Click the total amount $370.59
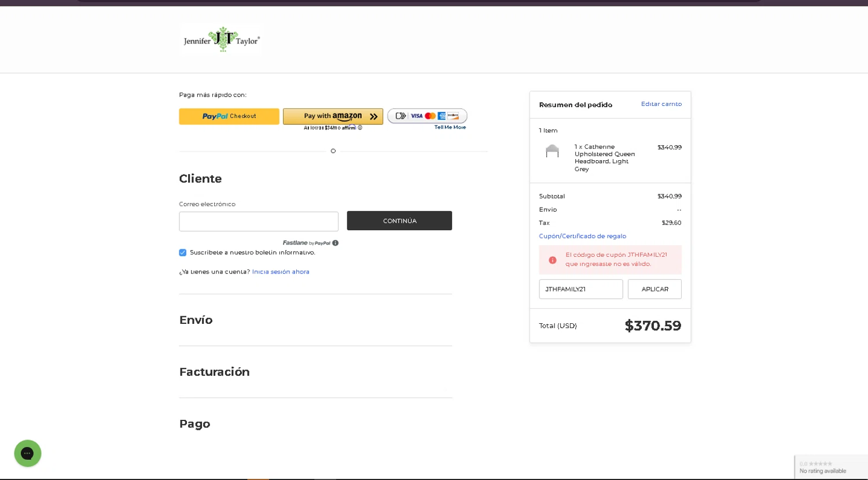The height and width of the screenshot is (480, 868). click(x=653, y=326)
